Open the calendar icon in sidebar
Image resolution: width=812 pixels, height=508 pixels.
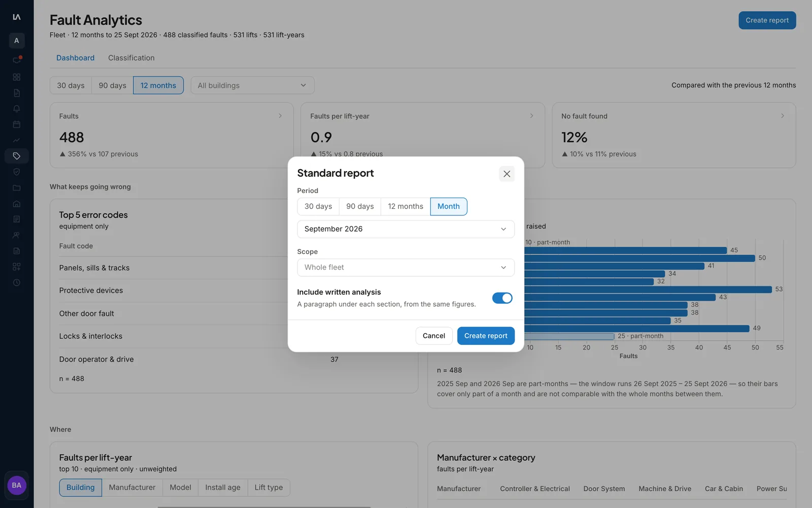click(17, 124)
